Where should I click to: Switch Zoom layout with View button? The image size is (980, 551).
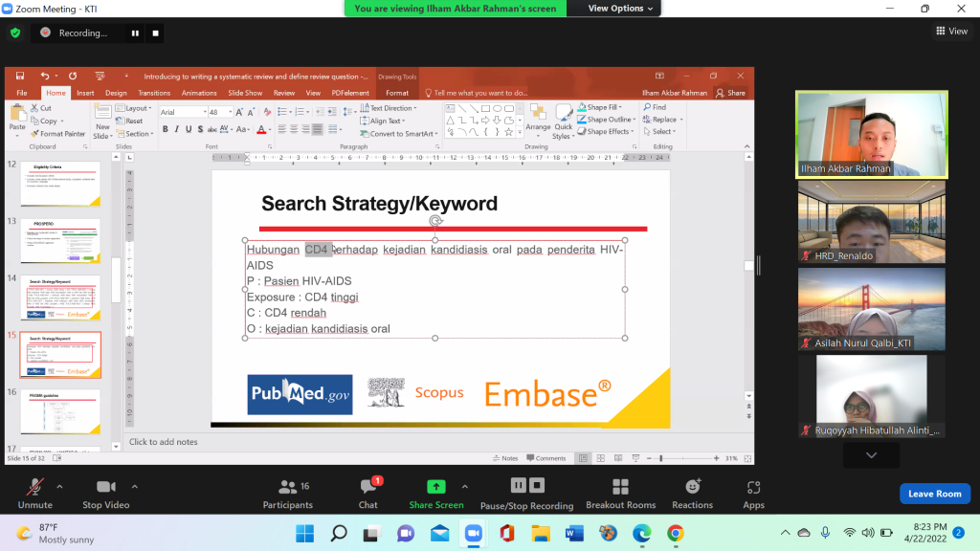click(x=951, y=32)
